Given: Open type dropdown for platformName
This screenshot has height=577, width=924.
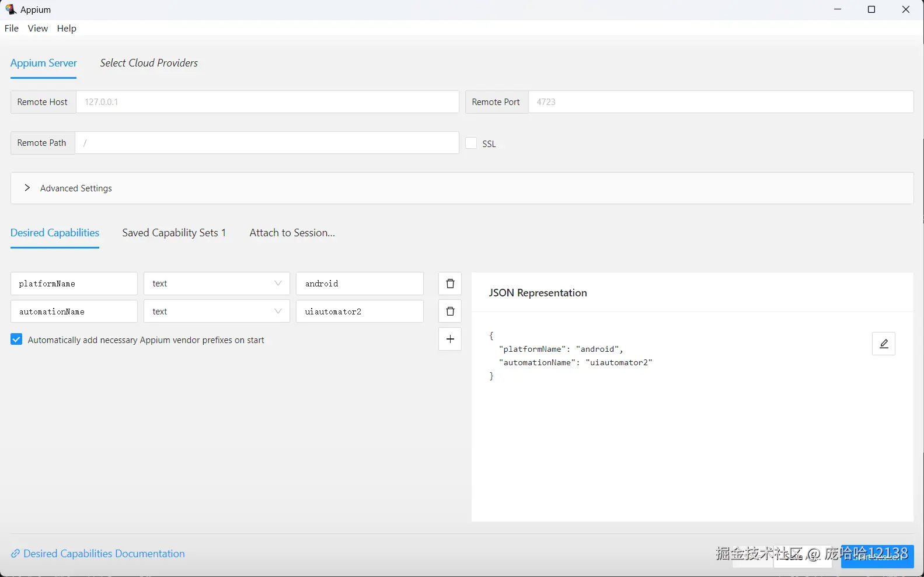Looking at the screenshot, I should click(x=217, y=284).
